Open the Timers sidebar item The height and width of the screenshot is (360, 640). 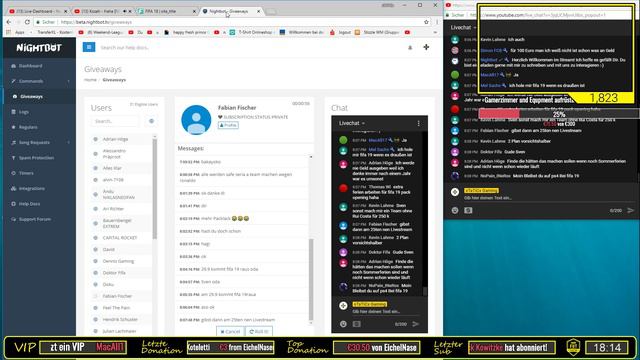pyautogui.click(x=26, y=173)
